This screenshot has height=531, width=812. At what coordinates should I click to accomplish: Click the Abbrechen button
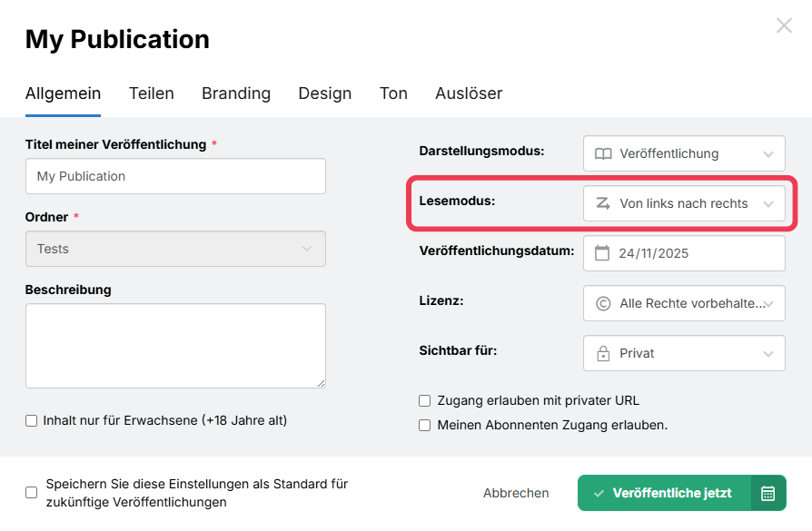pos(516,493)
